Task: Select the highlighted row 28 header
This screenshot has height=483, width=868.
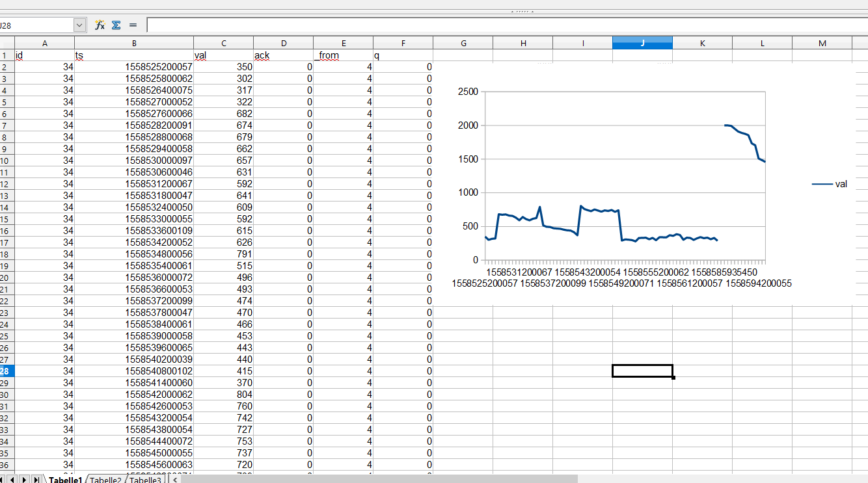Action: click(7, 371)
